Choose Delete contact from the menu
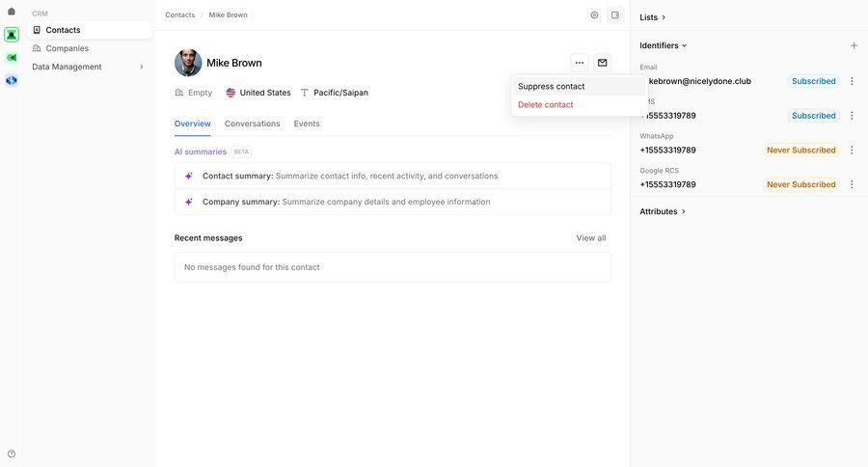The width and height of the screenshot is (868, 467). pyautogui.click(x=579, y=105)
